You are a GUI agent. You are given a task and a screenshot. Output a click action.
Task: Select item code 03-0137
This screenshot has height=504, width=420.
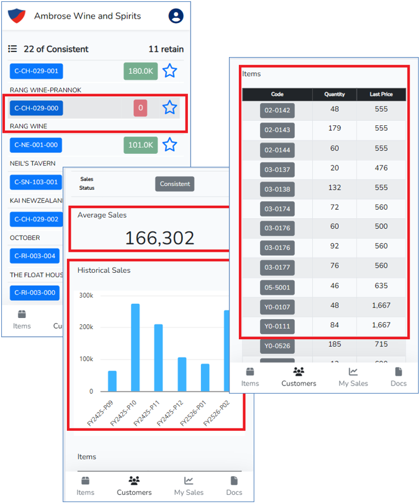coord(277,170)
